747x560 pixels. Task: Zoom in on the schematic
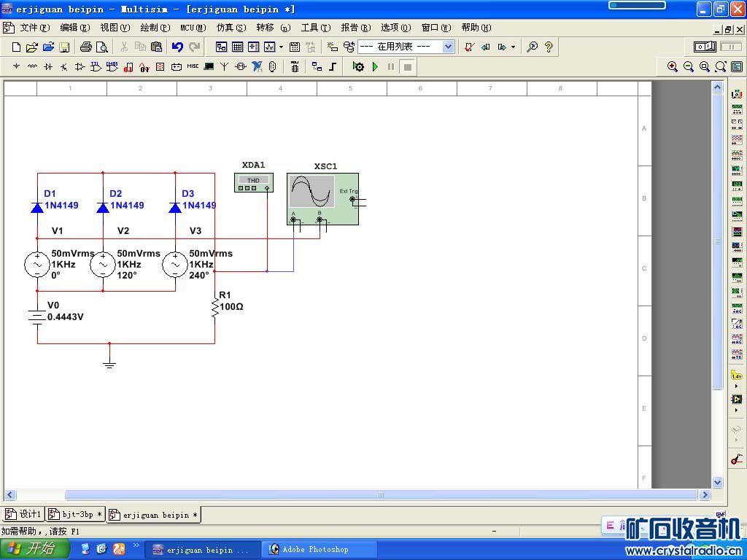coord(672,66)
